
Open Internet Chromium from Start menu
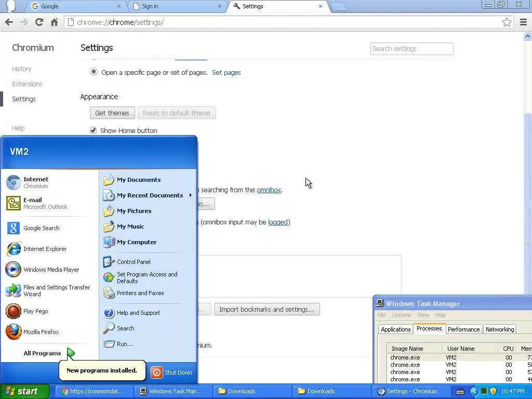[49, 182]
